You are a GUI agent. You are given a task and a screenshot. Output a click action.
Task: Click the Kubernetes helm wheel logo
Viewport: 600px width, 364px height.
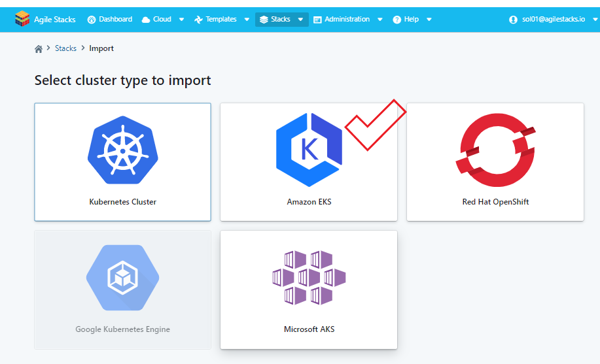123,150
